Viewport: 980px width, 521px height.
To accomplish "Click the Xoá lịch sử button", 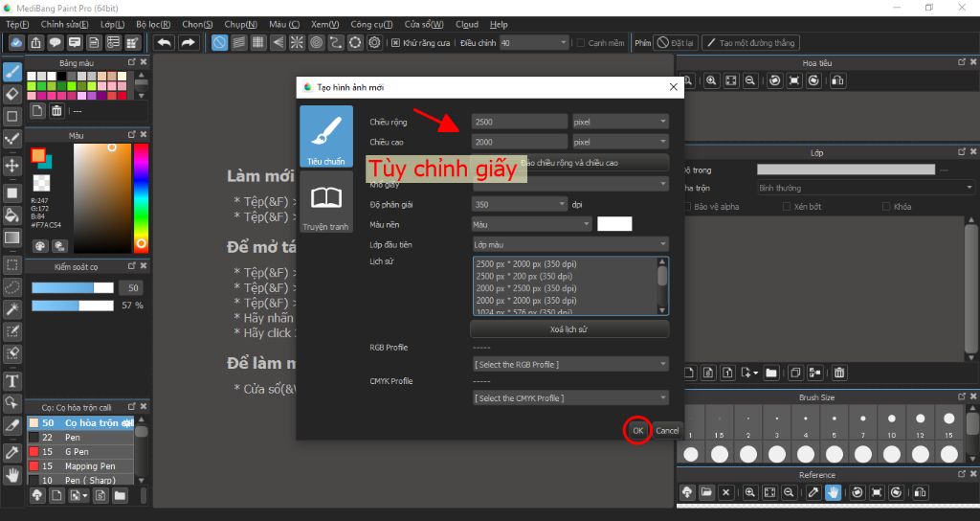I will point(569,329).
